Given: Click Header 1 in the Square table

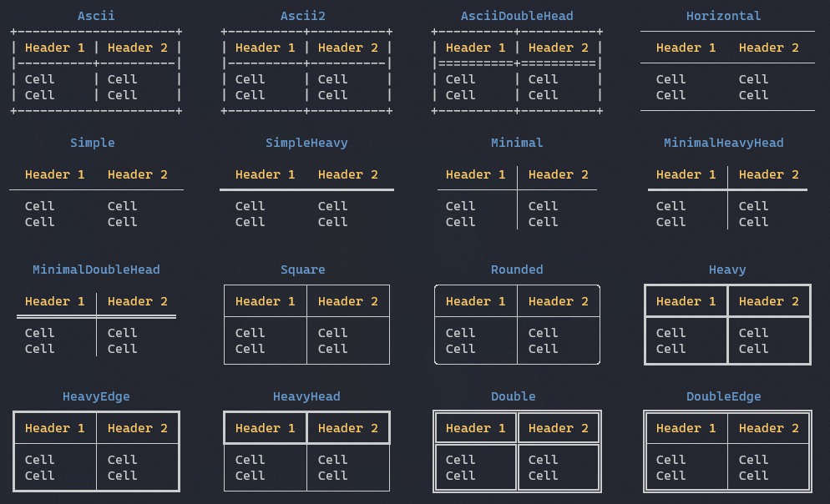Looking at the screenshot, I should 265,301.
